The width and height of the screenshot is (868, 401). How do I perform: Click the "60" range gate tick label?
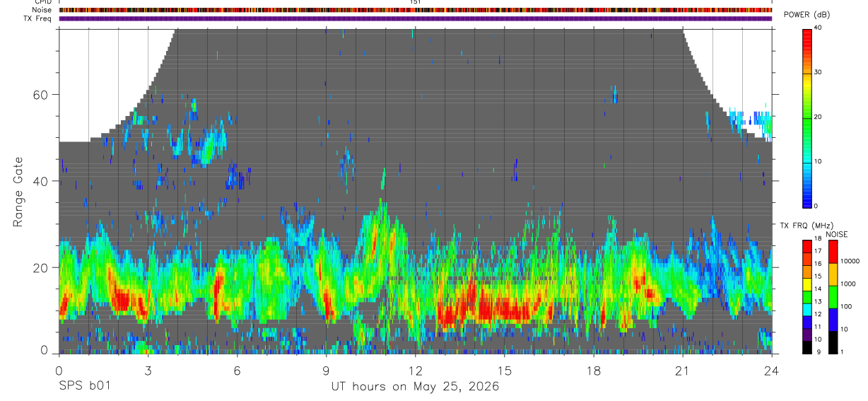point(40,94)
